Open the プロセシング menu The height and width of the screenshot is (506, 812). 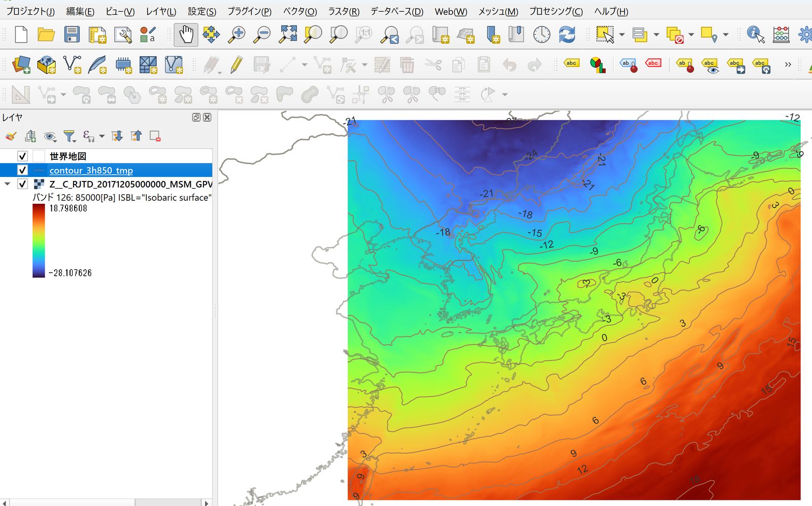[x=556, y=11]
